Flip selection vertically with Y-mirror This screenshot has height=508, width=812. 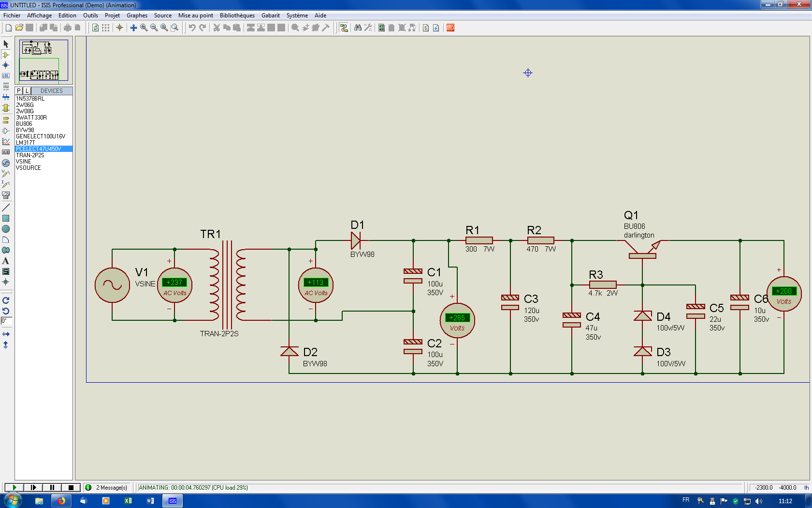pyautogui.click(x=6, y=345)
